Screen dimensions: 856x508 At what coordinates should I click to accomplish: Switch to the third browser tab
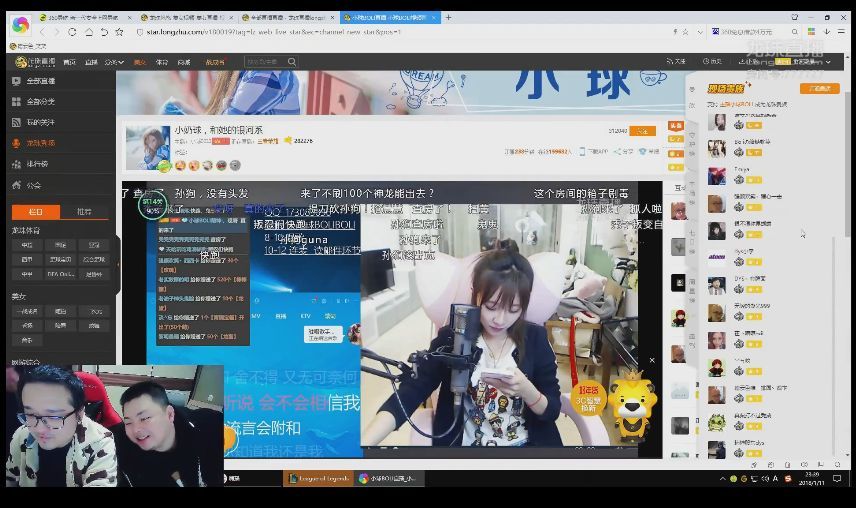coord(288,17)
